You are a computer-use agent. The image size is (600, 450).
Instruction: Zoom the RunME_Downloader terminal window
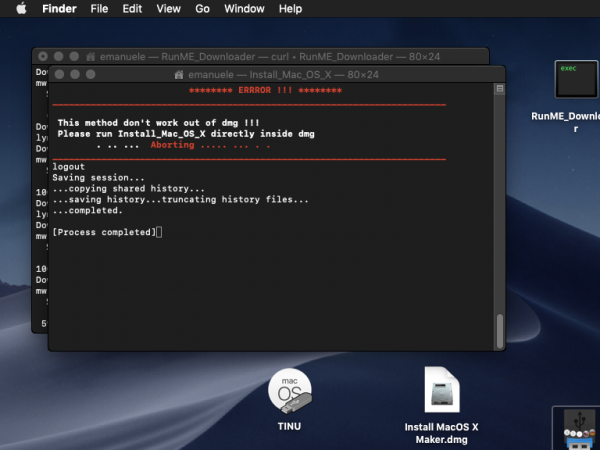coord(74,57)
